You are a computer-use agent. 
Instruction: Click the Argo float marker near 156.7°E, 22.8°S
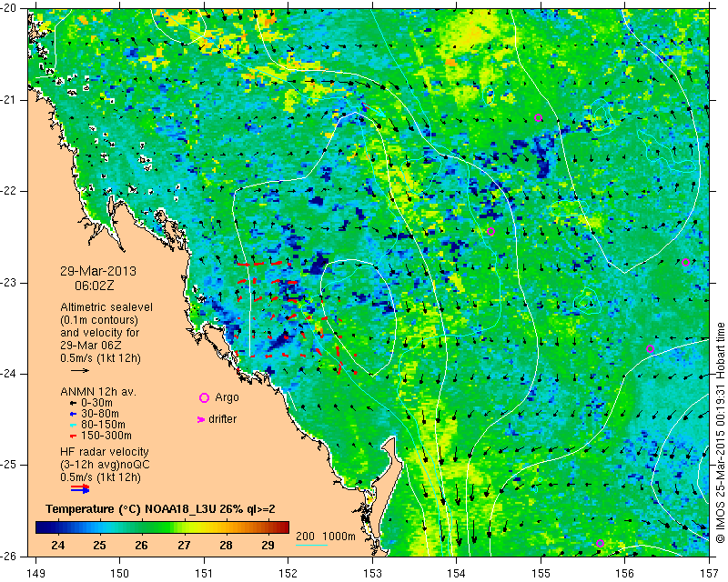(685, 262)
